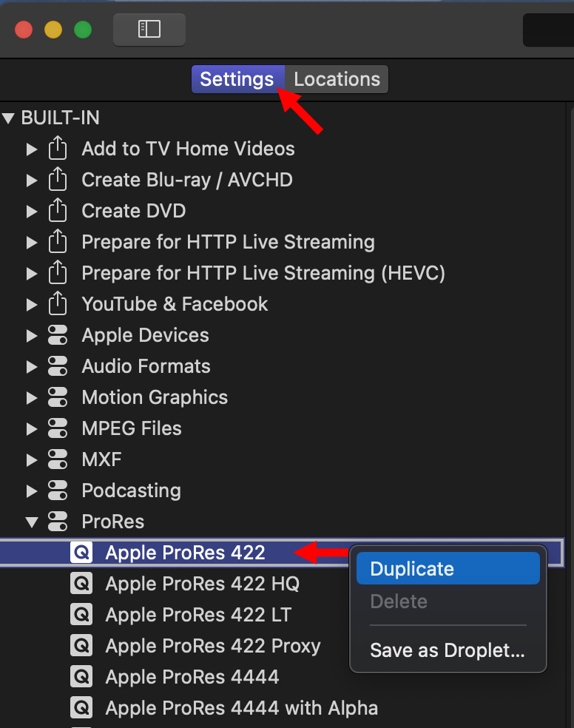Screen dimensions: 574x728
Task: Collapse the BUILT-IN section triangle
Action: click(9, 118)
